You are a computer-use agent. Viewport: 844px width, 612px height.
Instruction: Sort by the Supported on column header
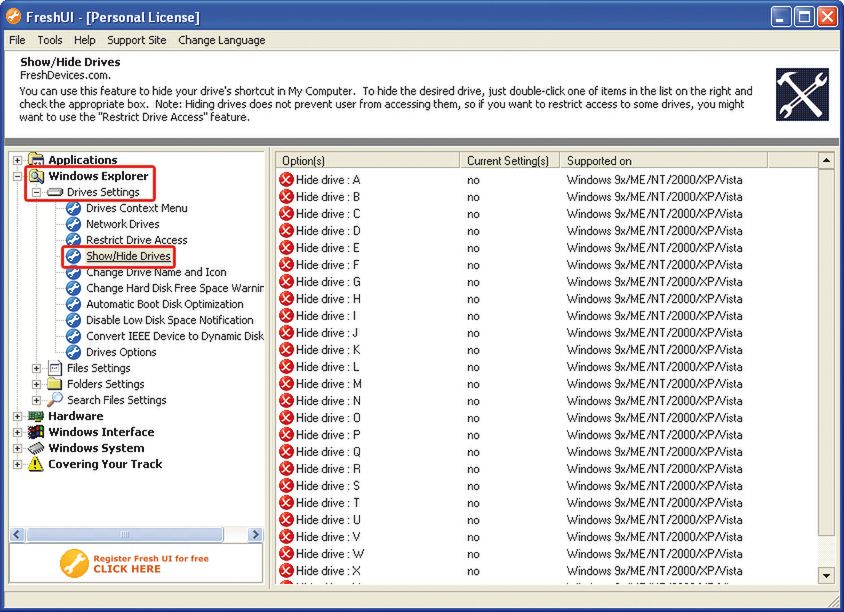coord(664,160)
